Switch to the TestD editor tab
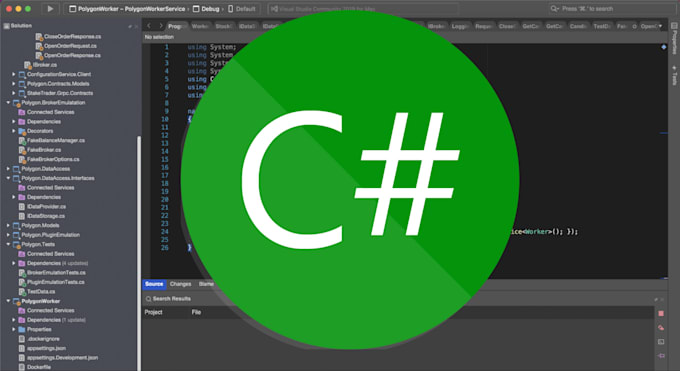The width and height of the screenshot is (680, 371). pyautogui.click(x=602, y=26)
